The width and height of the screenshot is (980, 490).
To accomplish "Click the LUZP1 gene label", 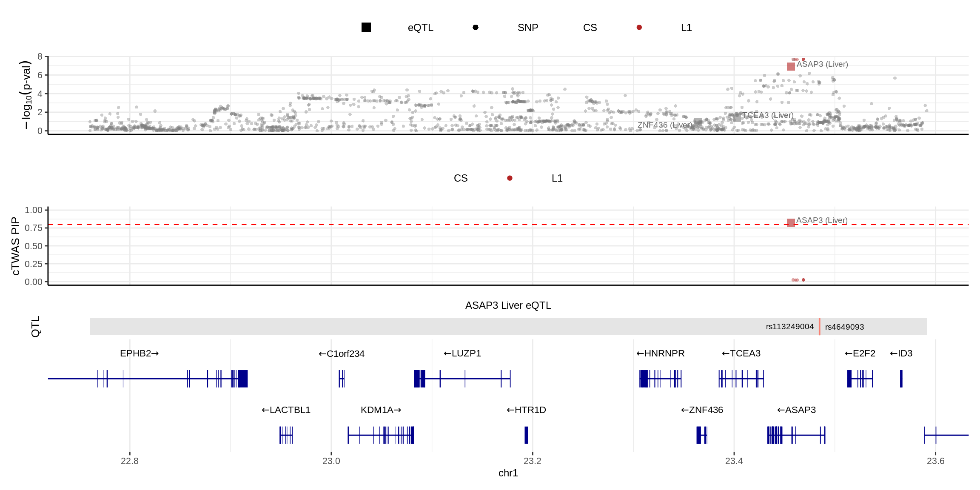I will [x=462, y=353].
